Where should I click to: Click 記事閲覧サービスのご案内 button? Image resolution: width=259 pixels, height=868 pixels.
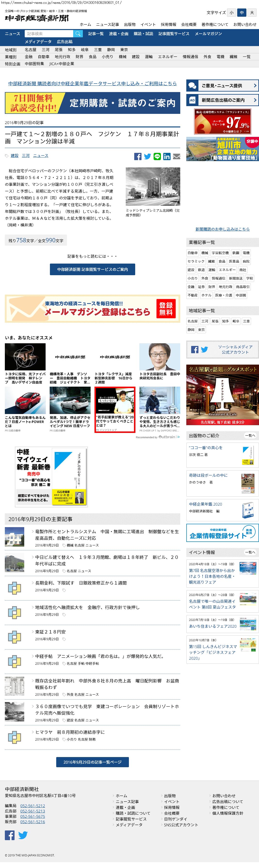tap(92, 269)
